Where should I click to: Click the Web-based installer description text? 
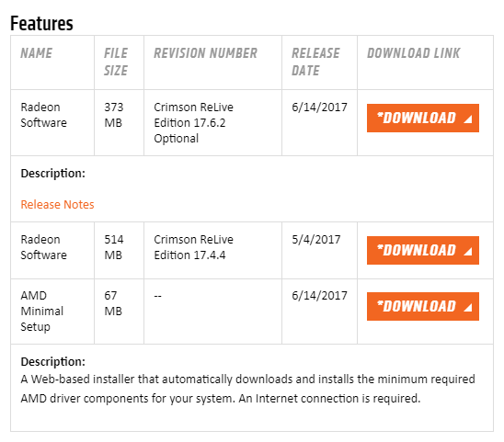point(247,389)
